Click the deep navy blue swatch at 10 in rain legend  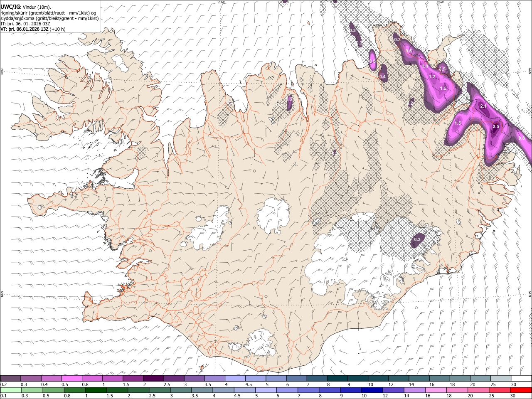372,390
